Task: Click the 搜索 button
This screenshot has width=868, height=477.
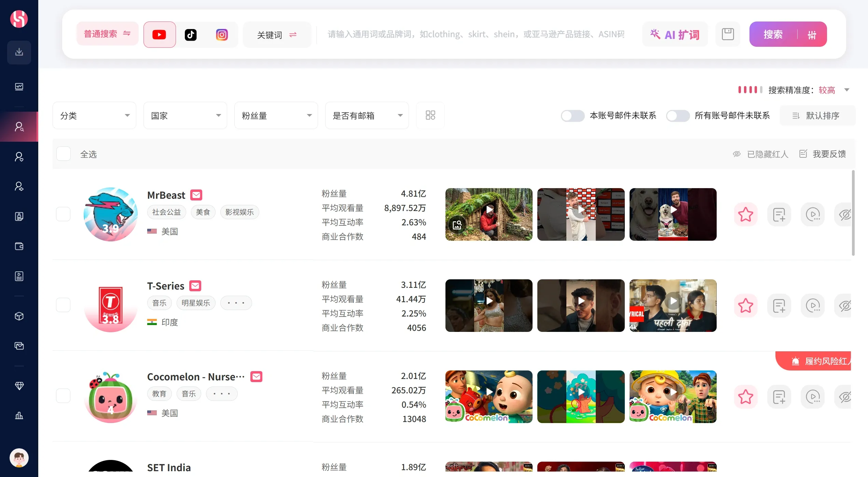Action: [773, 34]
